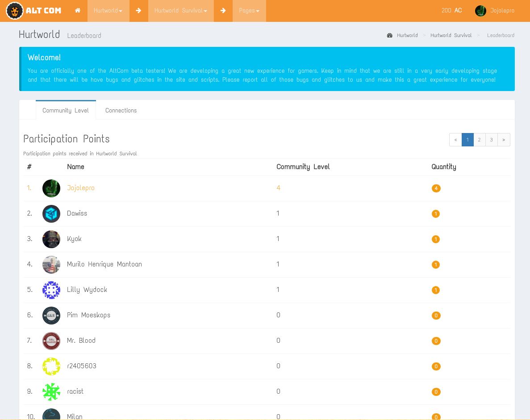Expand the Hurtworld dropdown menu

click(x=108, y=11)
